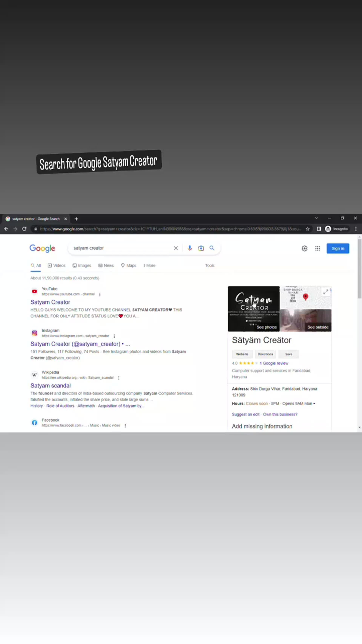Open search by image camera icon
Image resolution: width=362 pixels, height=644 pixels.
(x=201, y=248)
